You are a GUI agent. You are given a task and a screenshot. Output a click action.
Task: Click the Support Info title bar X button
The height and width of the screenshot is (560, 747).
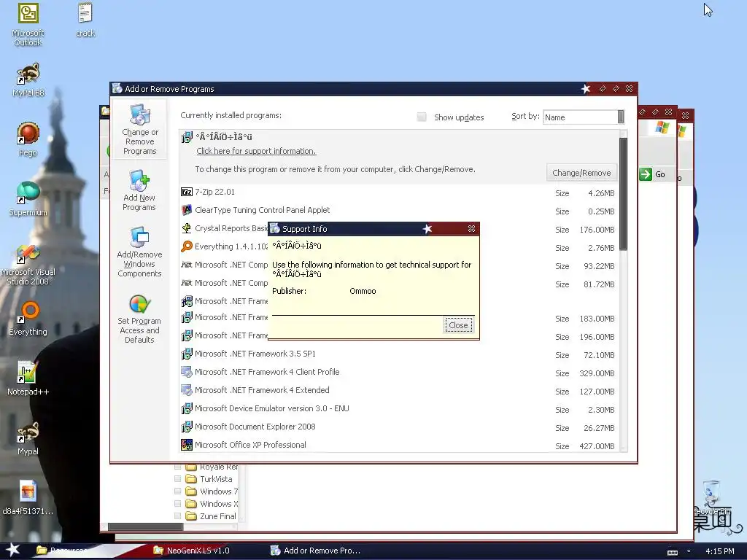tap(471, 229)
